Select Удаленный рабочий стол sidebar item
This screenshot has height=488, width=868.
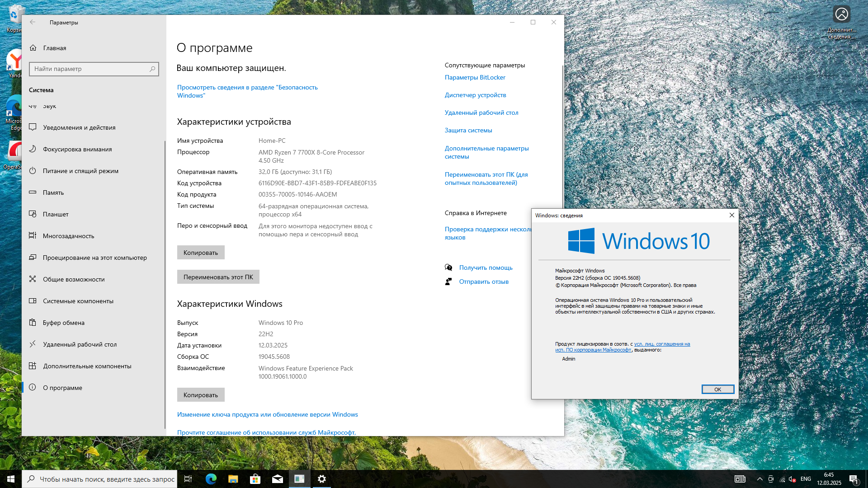[x=80, y=344]
